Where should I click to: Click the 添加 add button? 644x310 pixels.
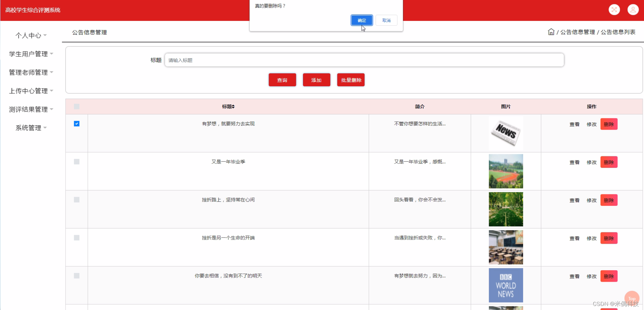[316, 80]
